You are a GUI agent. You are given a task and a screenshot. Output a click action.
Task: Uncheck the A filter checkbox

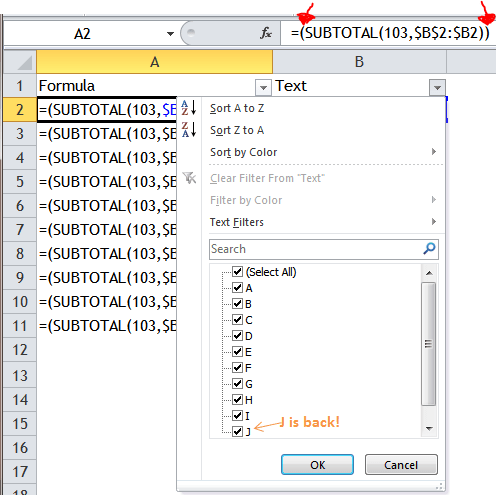[237, 288]
